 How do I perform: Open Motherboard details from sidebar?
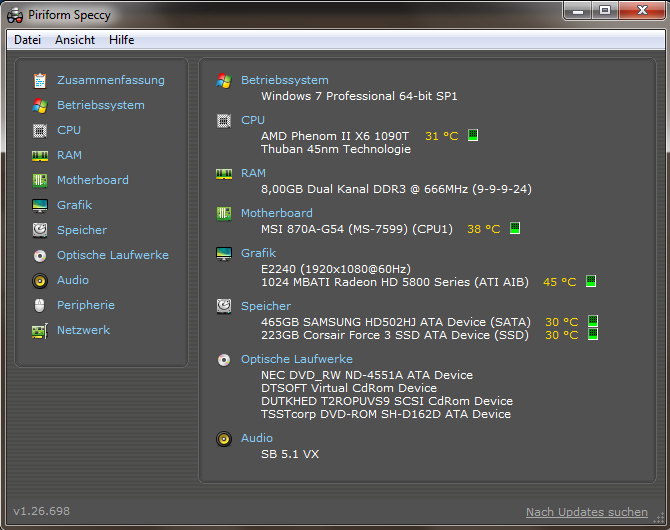[x=93, y=180]
